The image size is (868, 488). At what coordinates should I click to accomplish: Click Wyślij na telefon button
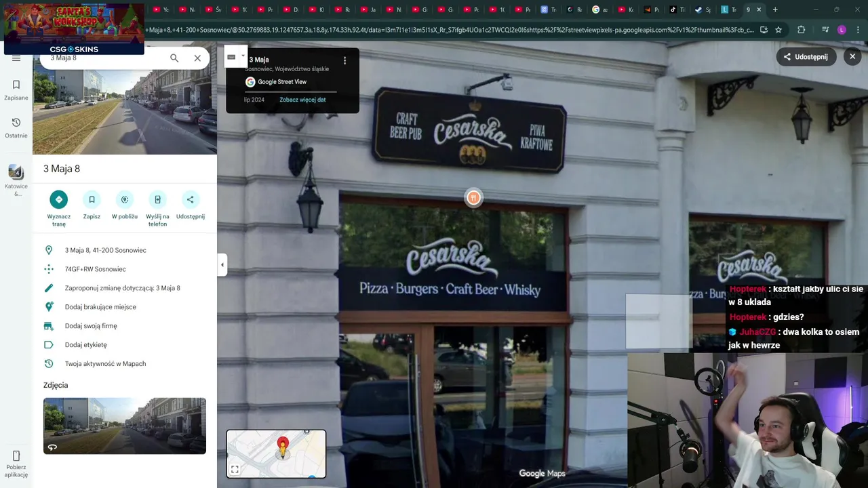coord(157,208)
